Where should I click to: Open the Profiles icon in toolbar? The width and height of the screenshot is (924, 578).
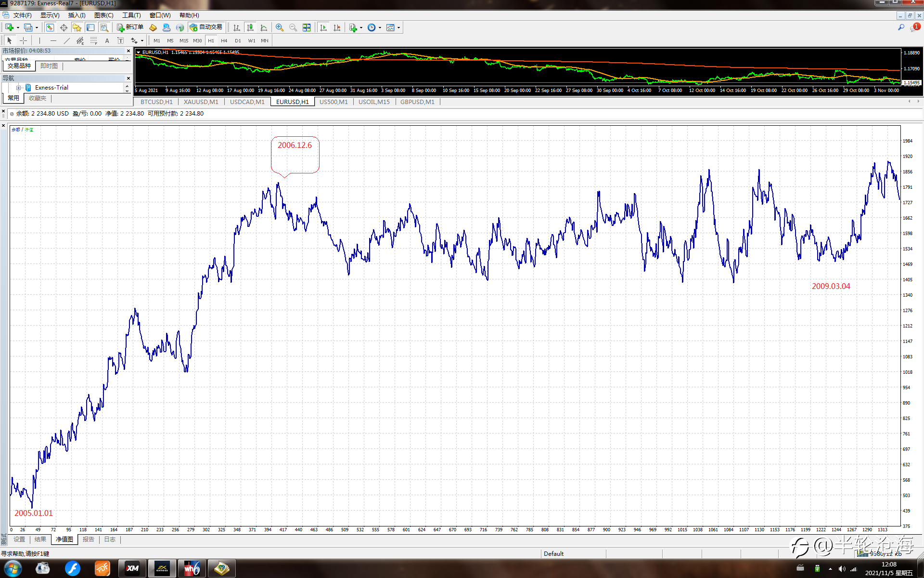[x=28, y=27]
